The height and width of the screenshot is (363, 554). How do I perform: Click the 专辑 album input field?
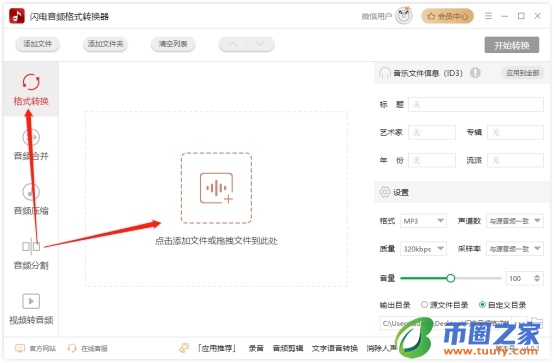(x=515, y=133)
